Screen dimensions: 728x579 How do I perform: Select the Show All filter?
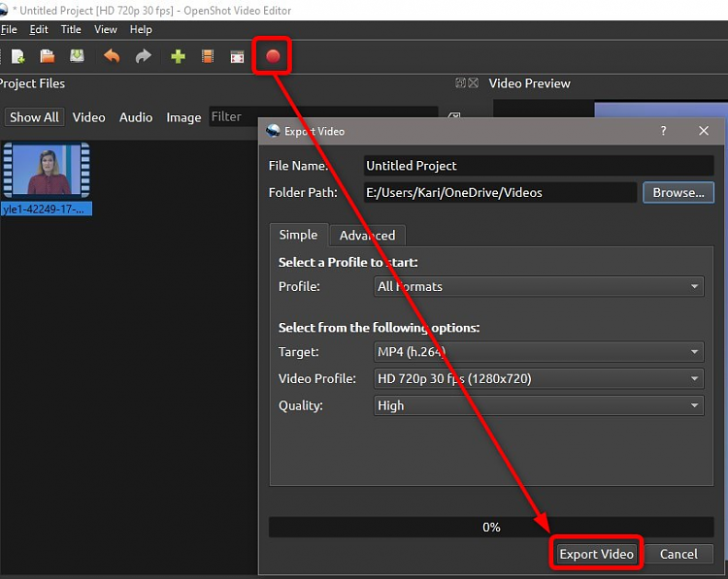coord(34,117)
